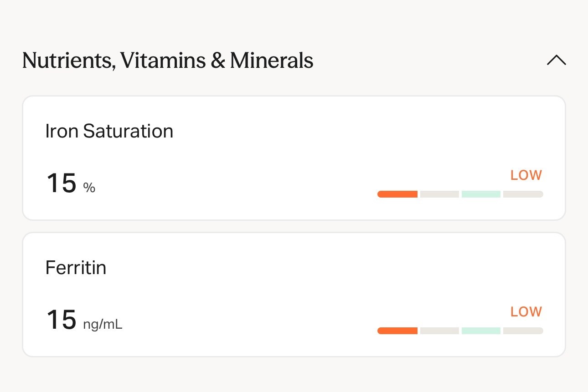The width and height of the screenshot is (588, 392).
Task: Click the Nutrients, Vitamins & Minerals heading
Action: point(168,60)
